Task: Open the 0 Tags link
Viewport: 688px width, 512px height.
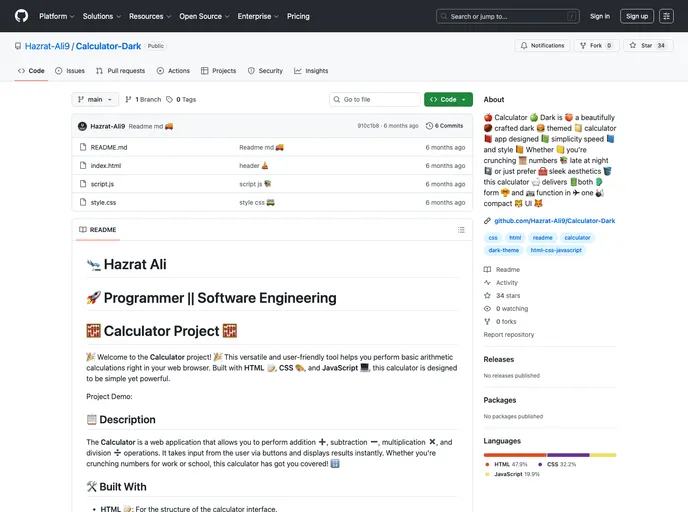Action: pyautogui.click(x=182, y=100)
